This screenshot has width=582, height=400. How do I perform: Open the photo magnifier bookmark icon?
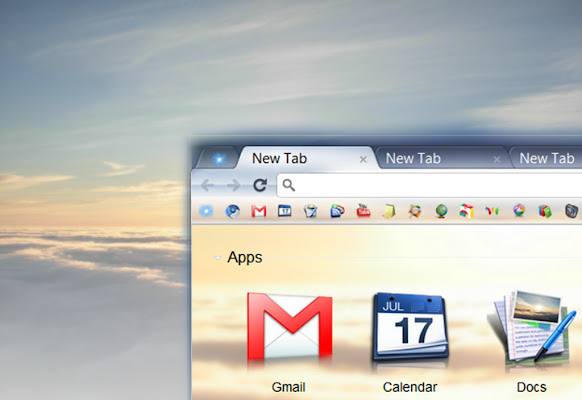click(x=415, y=211)
